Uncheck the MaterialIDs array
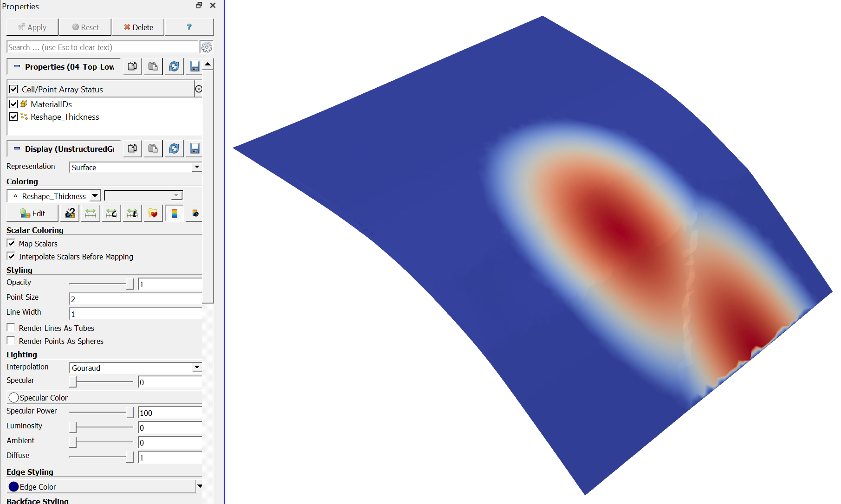 [14, 104]
